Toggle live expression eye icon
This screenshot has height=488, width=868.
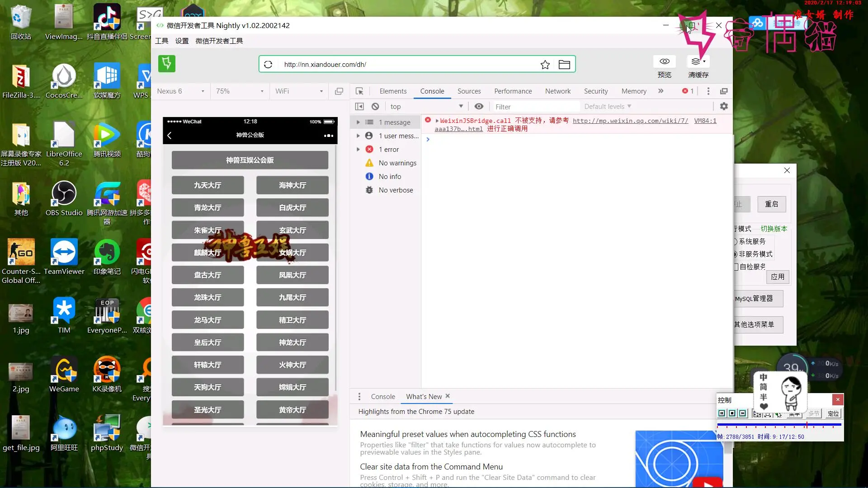(x=479, y=107)
